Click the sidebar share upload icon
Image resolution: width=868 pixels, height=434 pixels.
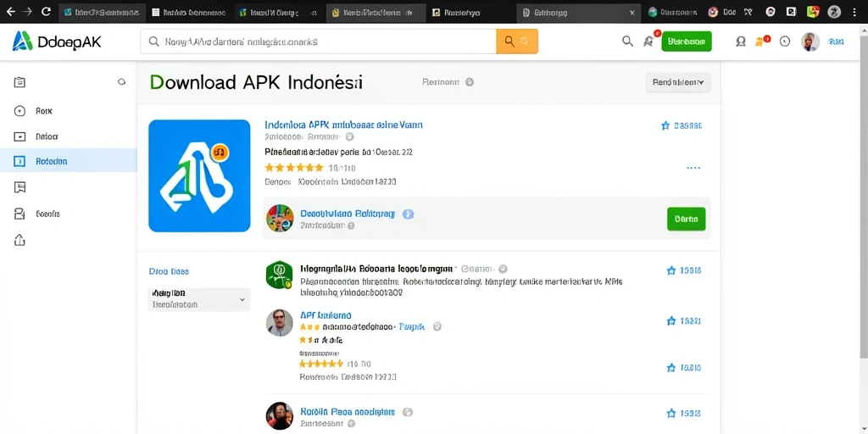[20, 240]
